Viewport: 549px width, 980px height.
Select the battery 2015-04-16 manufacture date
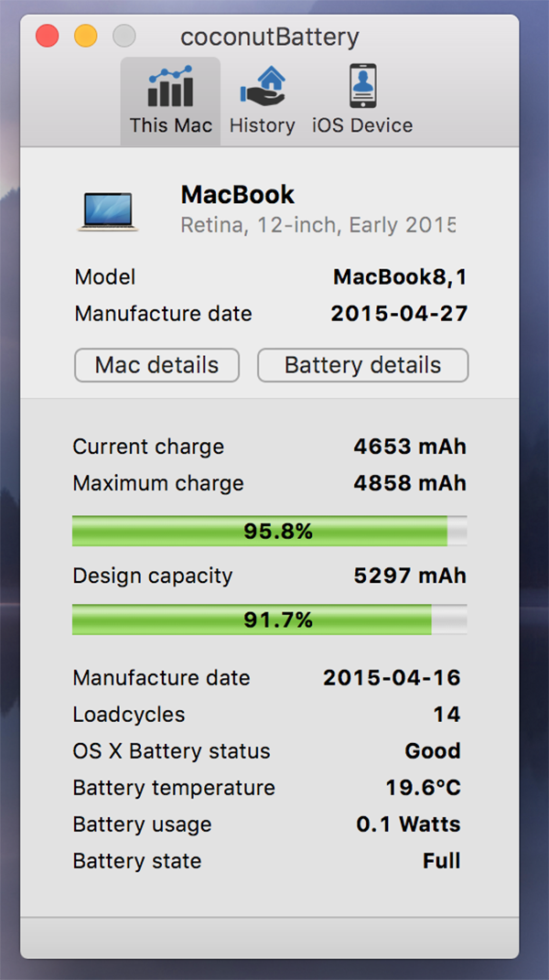point(392,677)
